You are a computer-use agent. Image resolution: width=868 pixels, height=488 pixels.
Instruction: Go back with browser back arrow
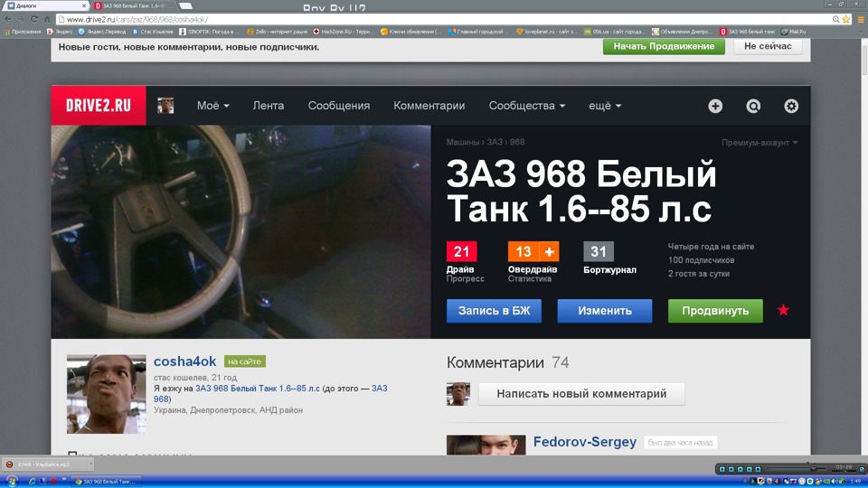(8, 19)
